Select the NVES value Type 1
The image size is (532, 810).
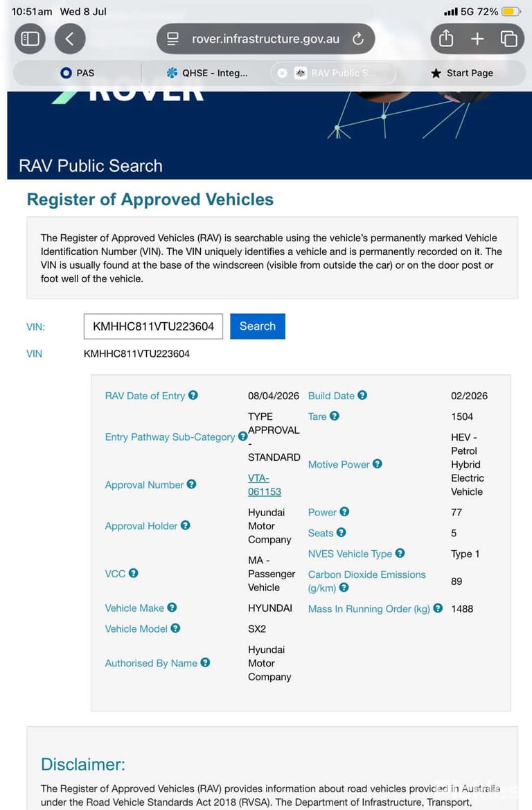tap(465, 554)
